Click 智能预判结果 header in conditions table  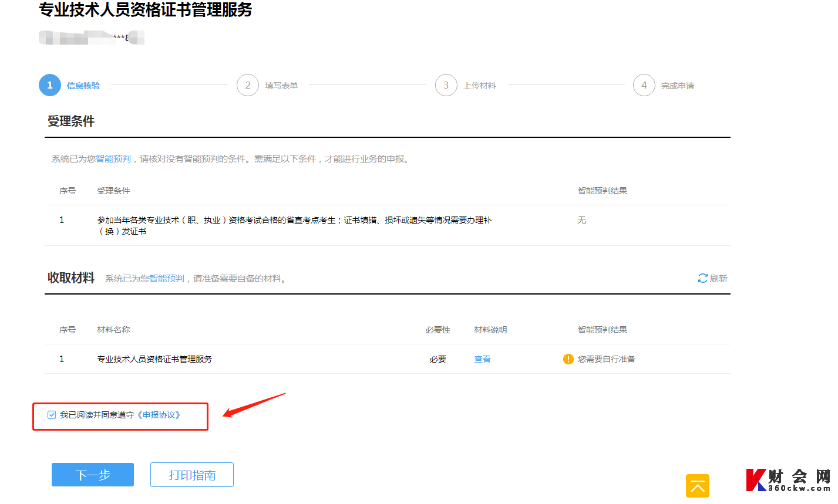pyautogui.click(x=603, y=191)
